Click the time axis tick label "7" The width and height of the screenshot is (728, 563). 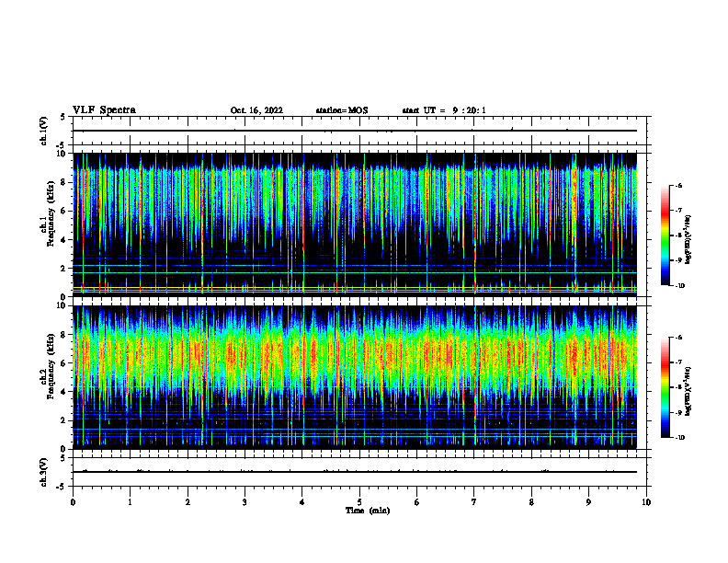474,502
